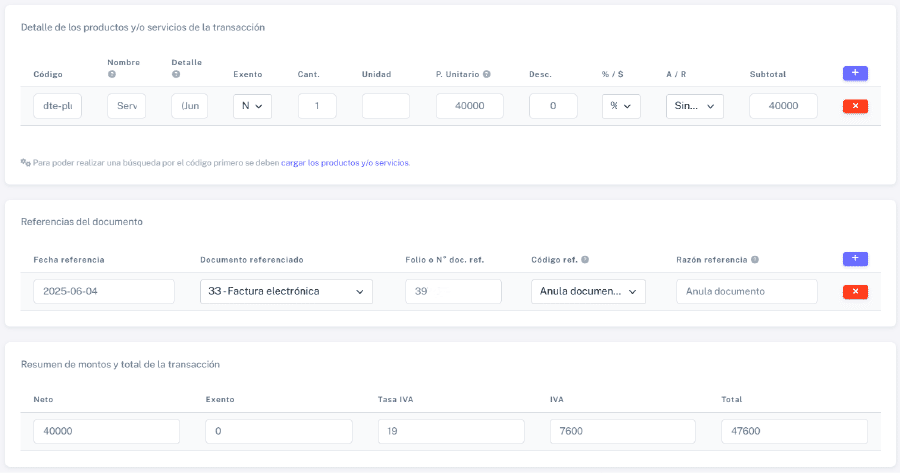Add a new product row with plus button
Viewport: 900px width, 473px height.
[x=855, y=73]
